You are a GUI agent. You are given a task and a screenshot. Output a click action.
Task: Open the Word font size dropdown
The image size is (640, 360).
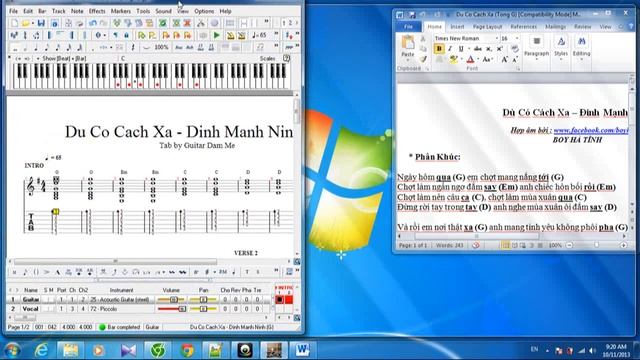(x=517, y=38)
